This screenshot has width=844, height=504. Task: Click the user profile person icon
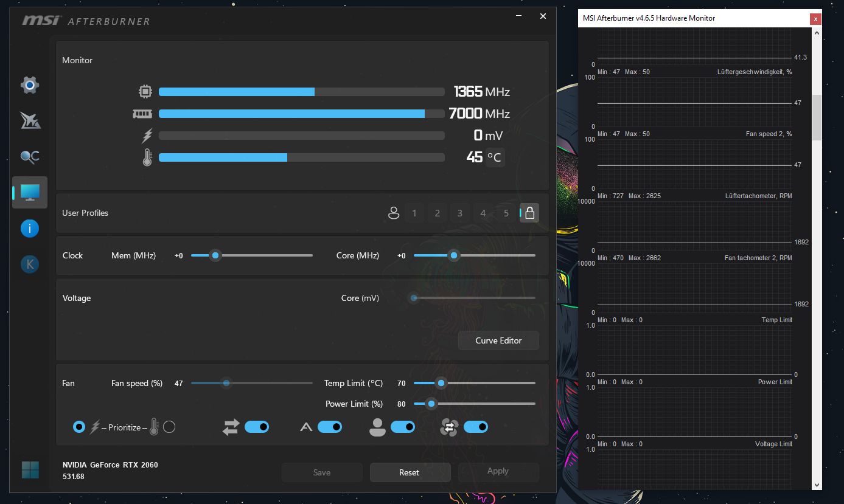(394, 213)
